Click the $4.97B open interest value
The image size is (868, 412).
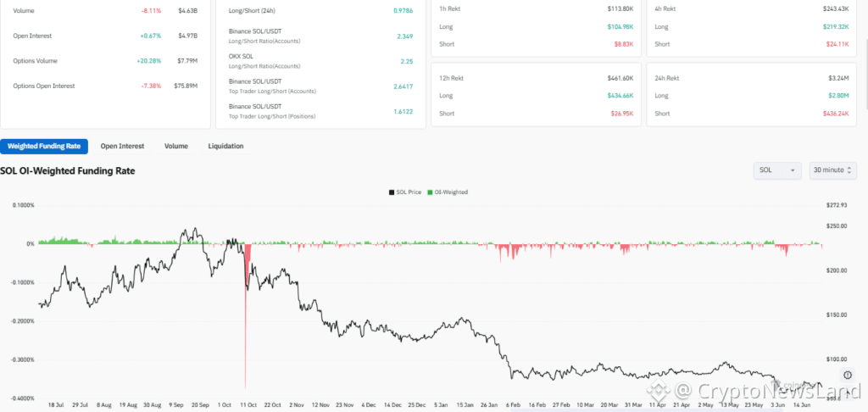(x=187, y=36)
